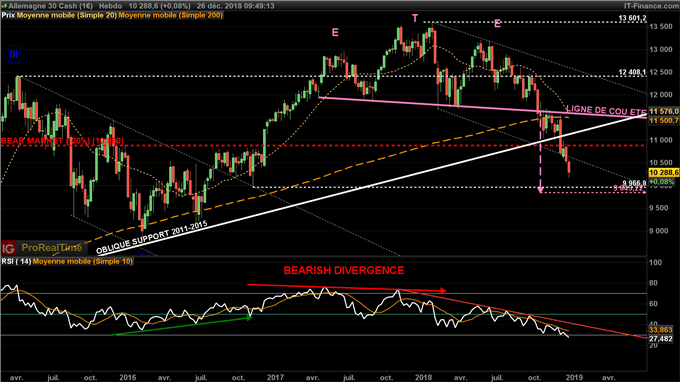Click the 9 966,9 level label

pyautogui.click(x=634, y=183)
